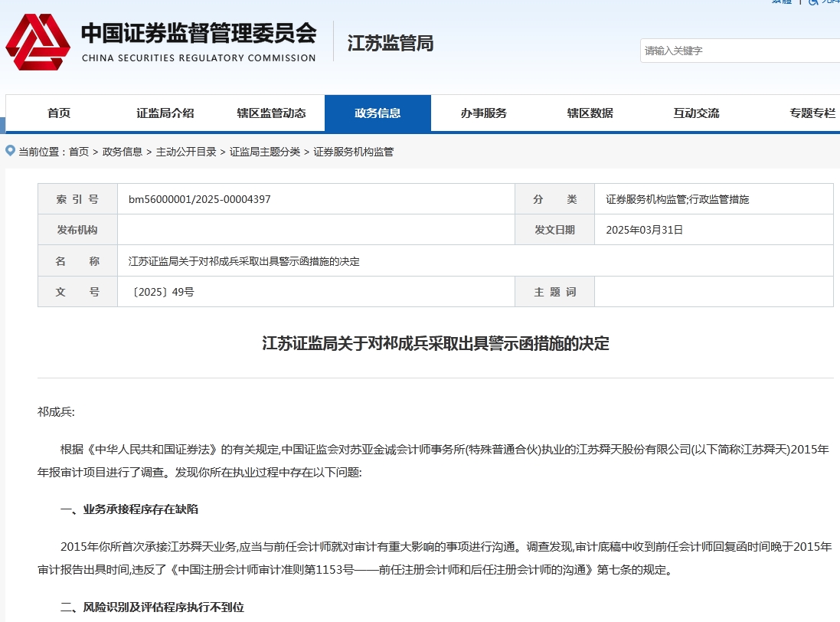Open the 专题专栏 navigation menu item
This screenshot has width=840, height=622.
[x=812, y=113]
